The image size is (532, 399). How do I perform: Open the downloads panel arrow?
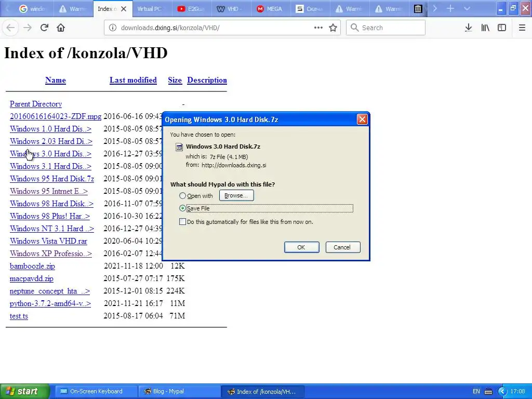click(468, 28)
